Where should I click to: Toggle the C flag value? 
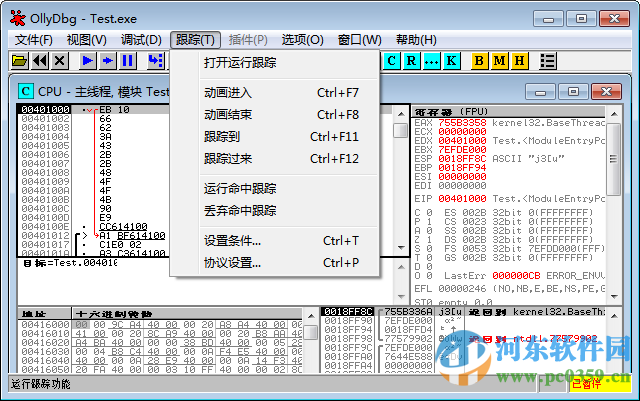click(429, 213)
